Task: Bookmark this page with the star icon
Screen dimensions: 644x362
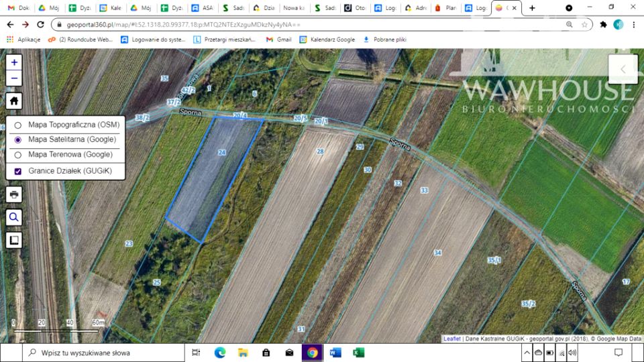Action: [585, 24]
